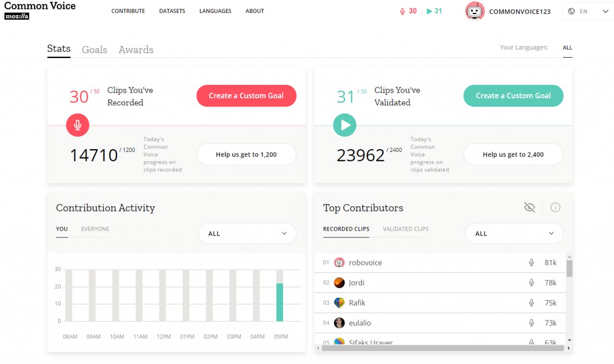
Task: Click the scrollbar up arrow
Action: coord(569,256)
